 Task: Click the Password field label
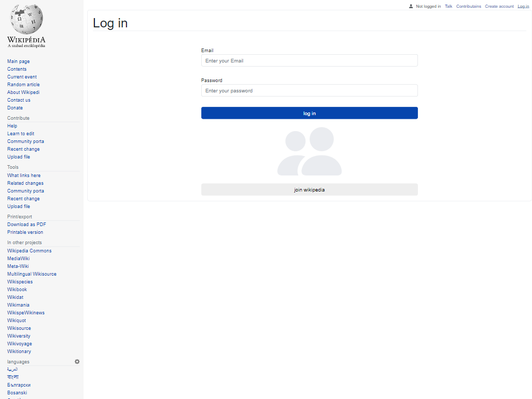point(212,81)
